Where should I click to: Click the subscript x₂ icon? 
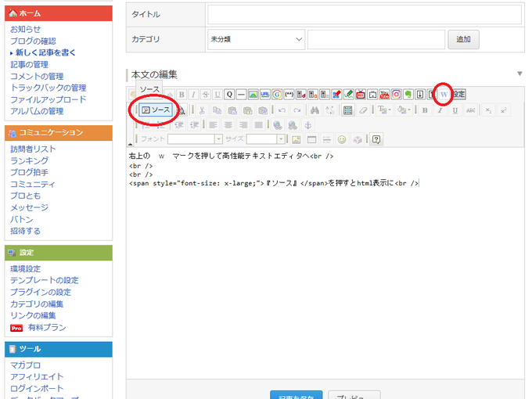[x=488, y=110]
